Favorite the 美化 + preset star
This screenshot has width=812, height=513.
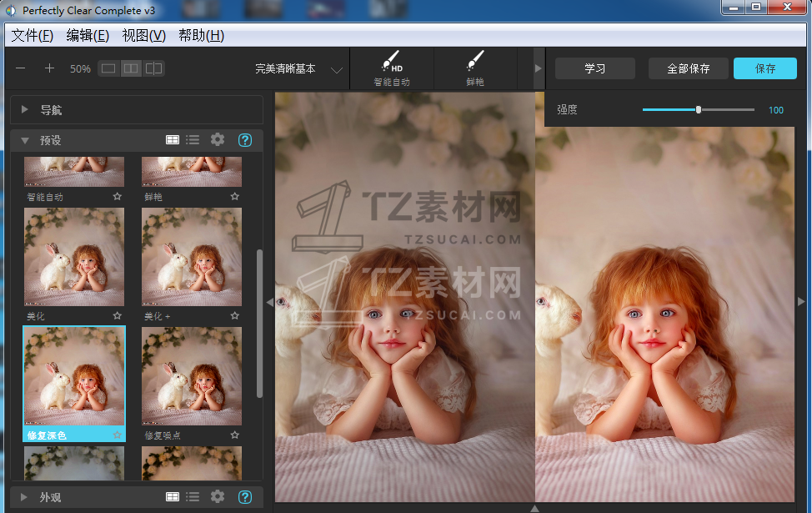235,315
